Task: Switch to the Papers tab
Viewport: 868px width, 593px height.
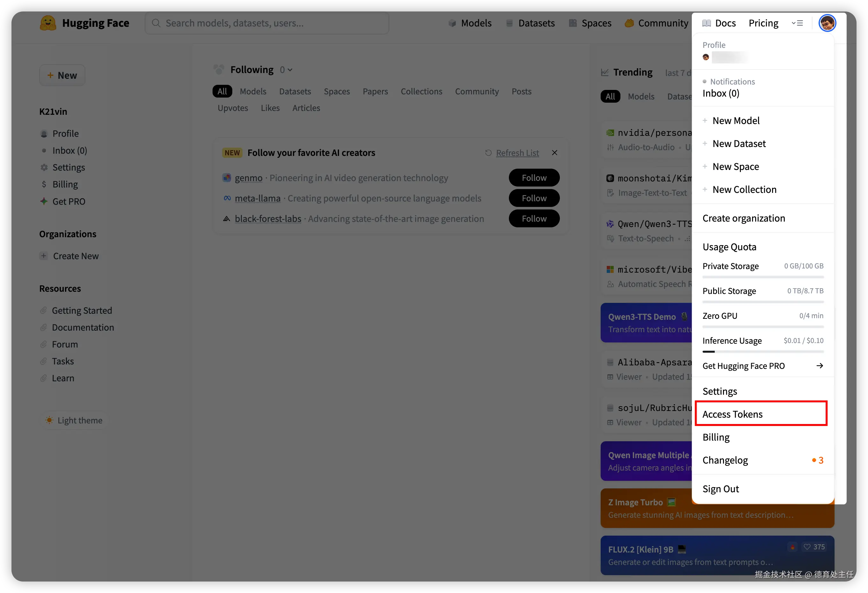Action: [x=375, y=92]
